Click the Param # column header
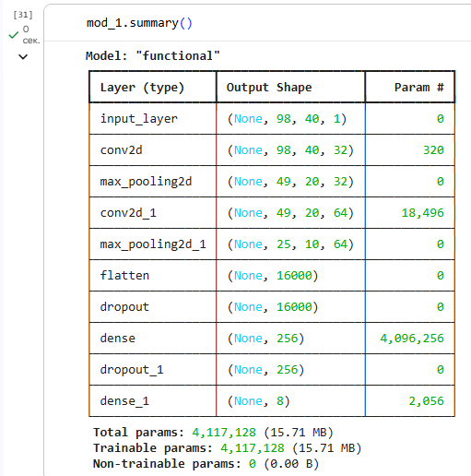Image resolution: width=471 pixels, height=476 pixels. (419, 88)
